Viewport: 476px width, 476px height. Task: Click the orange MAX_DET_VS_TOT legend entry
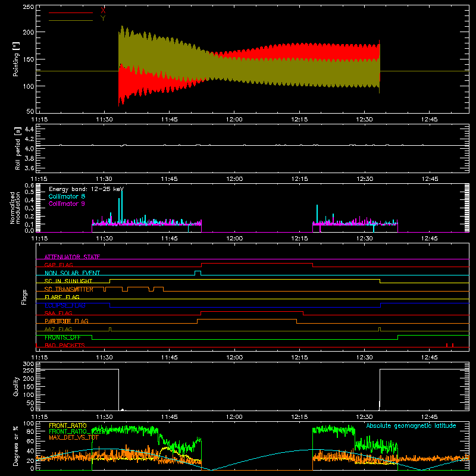point(74,437)
